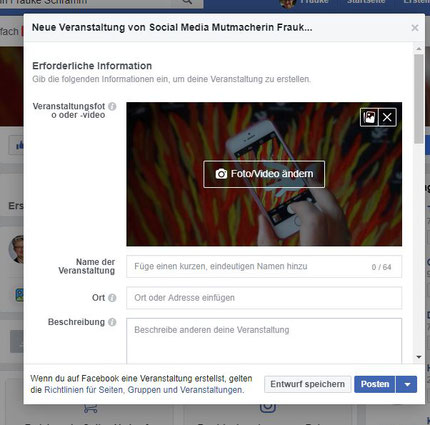Viewport: 430px width, 425px height.
Task: Open the photo gallery icon on event photo
Action: click(x=369, y=117)
